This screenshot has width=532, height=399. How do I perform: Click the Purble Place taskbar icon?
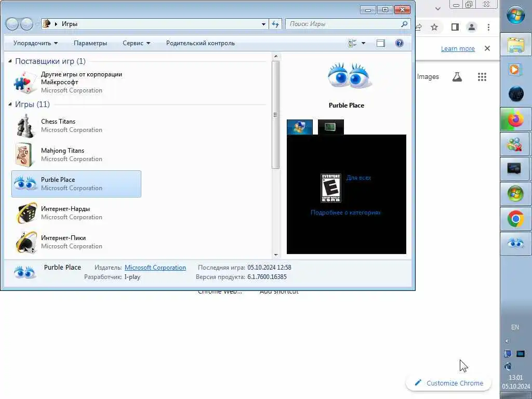coord(516,244)
